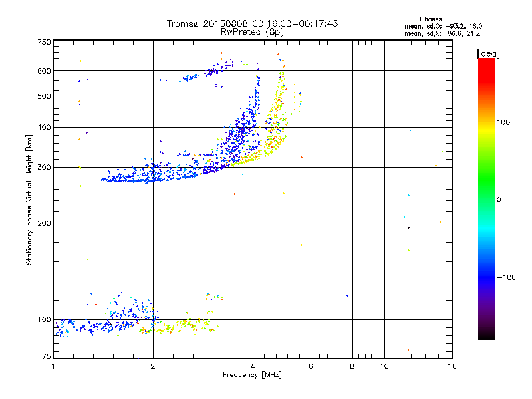Click the y-axis '400' tick label
532x399 pixels.
(x=44, y=127)
